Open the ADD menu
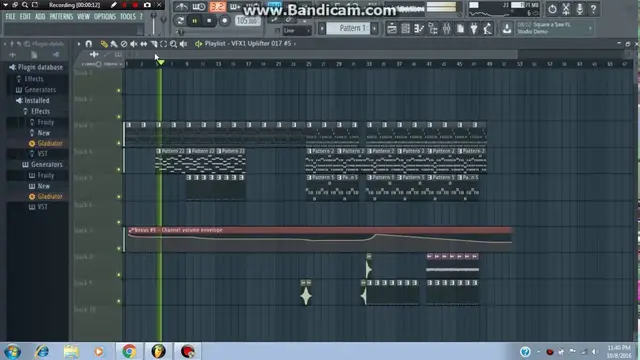 [x=40, y=17]
